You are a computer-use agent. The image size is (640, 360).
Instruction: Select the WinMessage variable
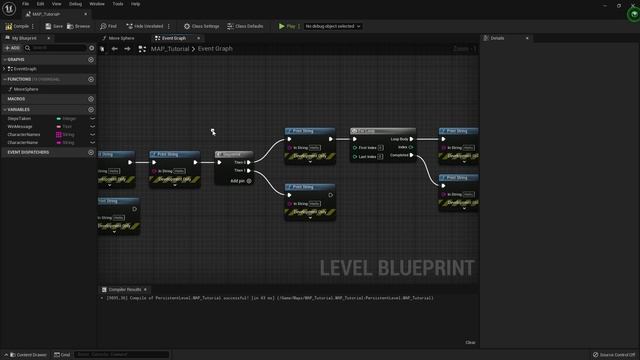pyautogui.click(x=20, y=127)
